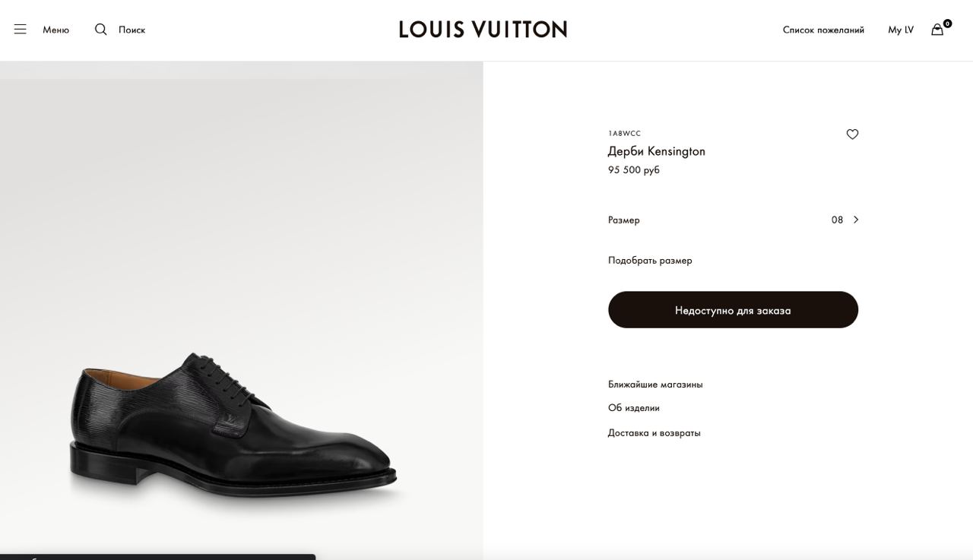The height and width of the screenshot is (560, 973).
Task: Click Поиск search text
Action: click(132, 30)
